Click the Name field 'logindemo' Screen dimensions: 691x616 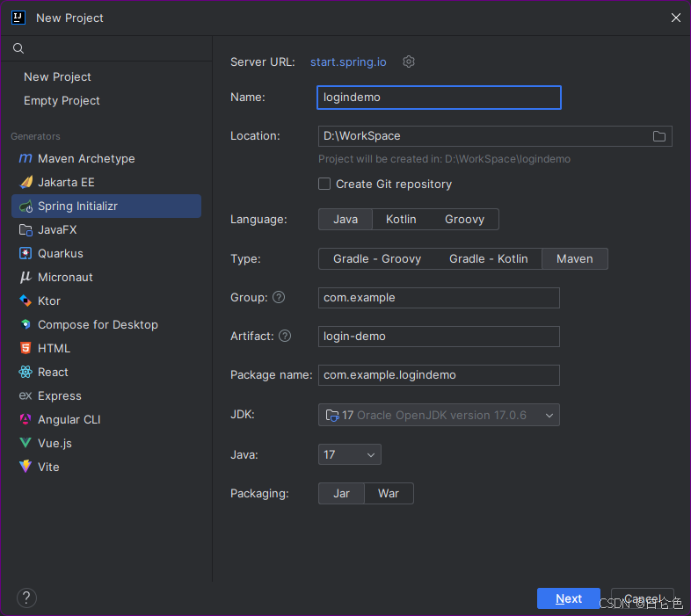(439, 98)
